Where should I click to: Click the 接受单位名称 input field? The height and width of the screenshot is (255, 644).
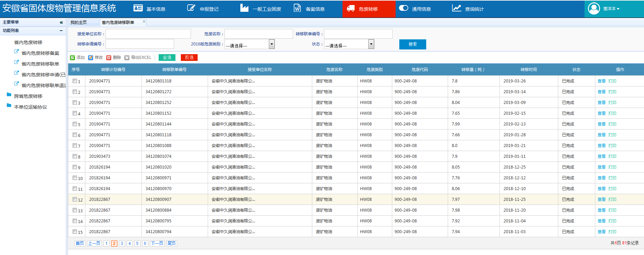pyautogui.click(x=148, y=34)
